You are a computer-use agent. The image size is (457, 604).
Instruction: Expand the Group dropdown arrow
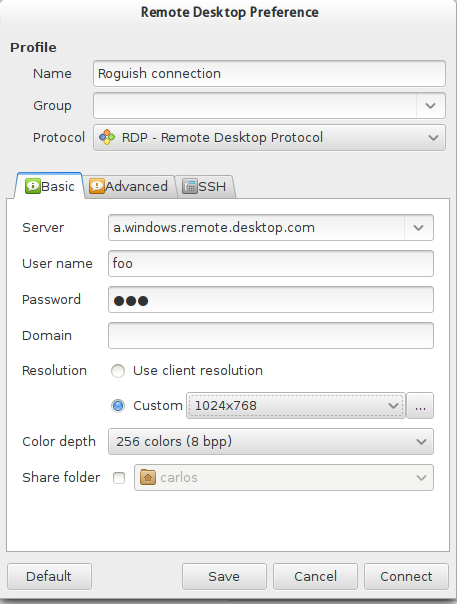click(x=430, y=106)
